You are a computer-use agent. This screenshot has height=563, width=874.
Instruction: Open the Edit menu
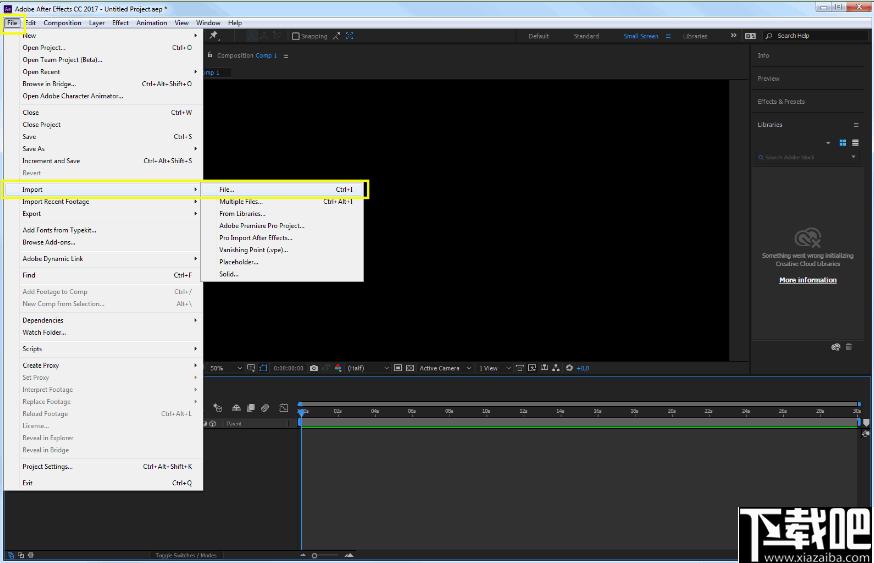click(31, 23)
